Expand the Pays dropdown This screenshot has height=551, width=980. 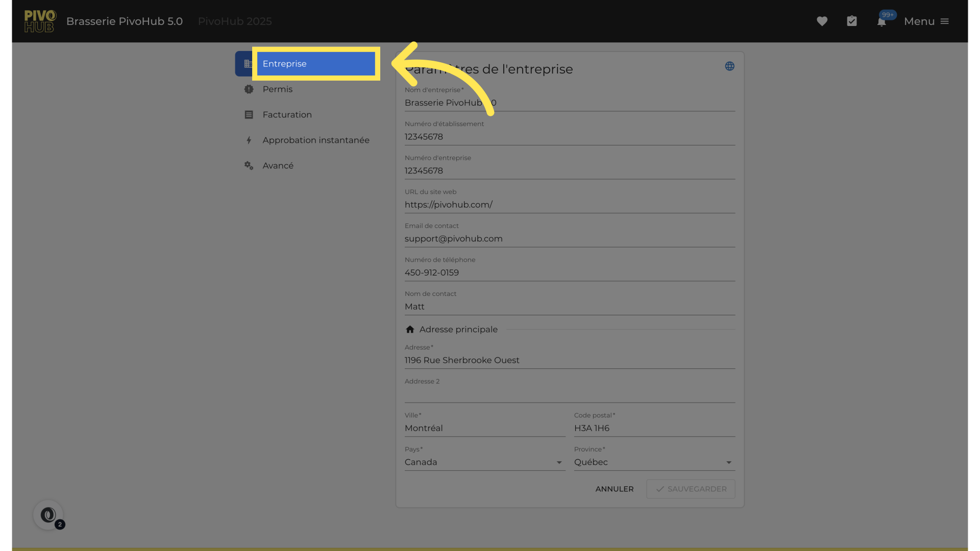coord(484,462)
